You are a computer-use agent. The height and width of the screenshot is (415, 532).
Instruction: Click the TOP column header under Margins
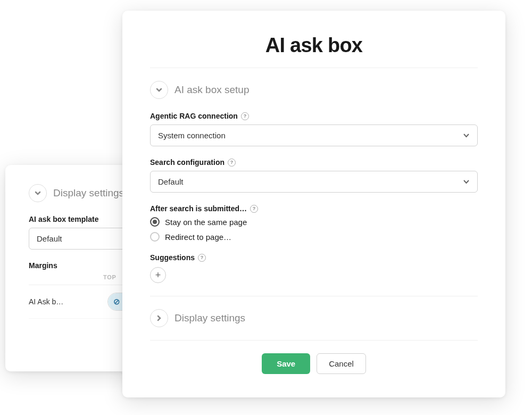(110, 277)
